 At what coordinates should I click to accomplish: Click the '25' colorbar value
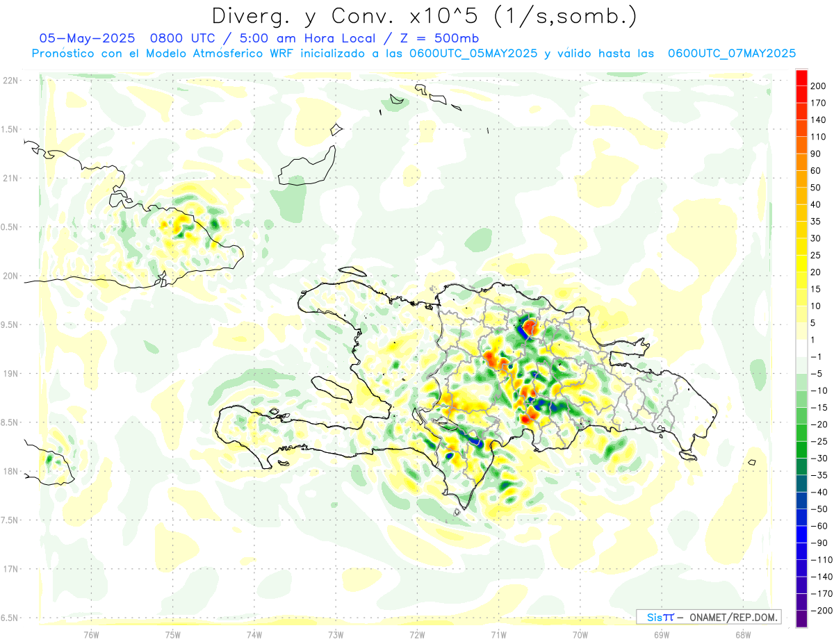(816, 255)
